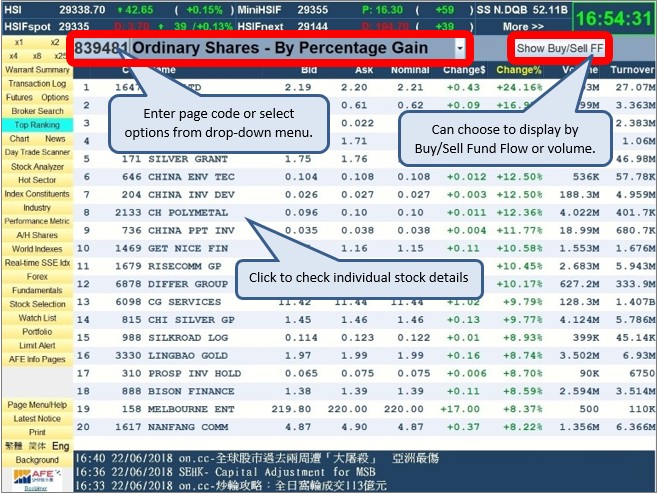This screenshot has height=494, width=658.
Task: Open stock 646 CHINA ENV TEC details
Action: 364,177
